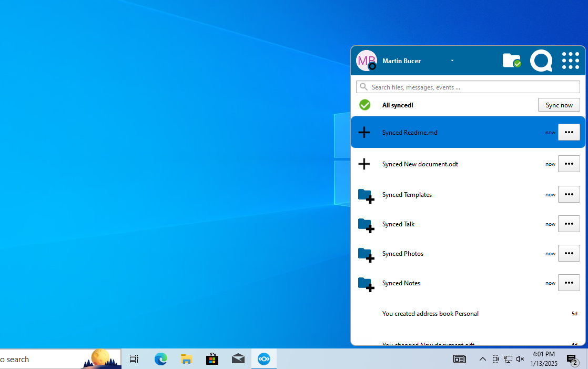This screenshot has height=369, width=588.
Task: Open more options for Synced Templates
Action: point(569,194)
